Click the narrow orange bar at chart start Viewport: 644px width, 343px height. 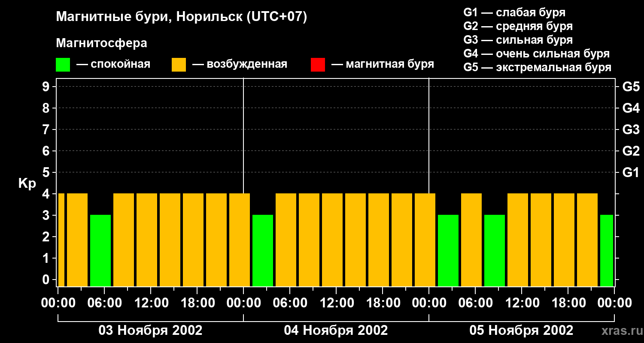pyautogui.click(x=61, y=240)
